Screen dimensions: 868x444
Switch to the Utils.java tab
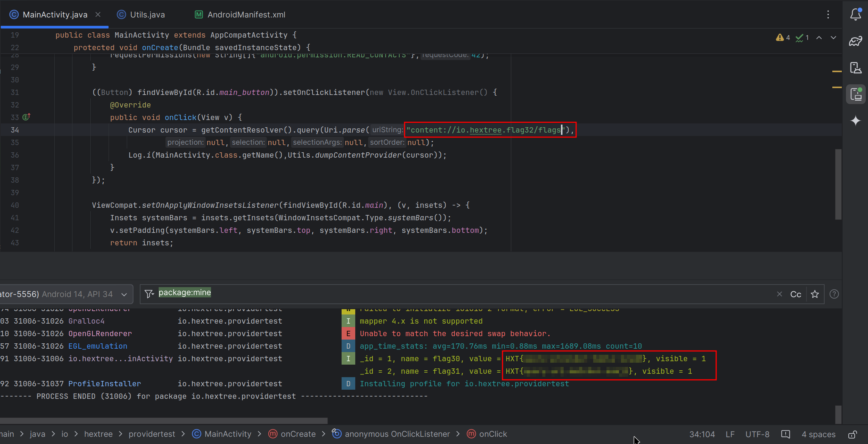(141, 14)
